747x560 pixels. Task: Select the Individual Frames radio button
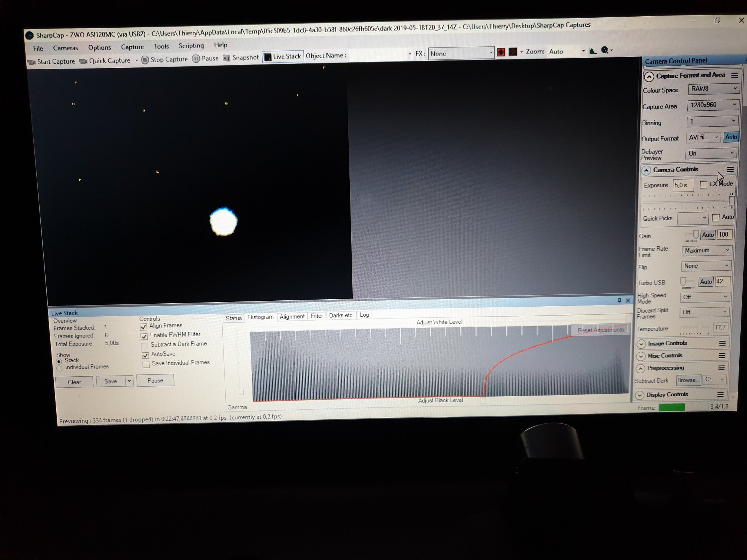pos(59,368)
